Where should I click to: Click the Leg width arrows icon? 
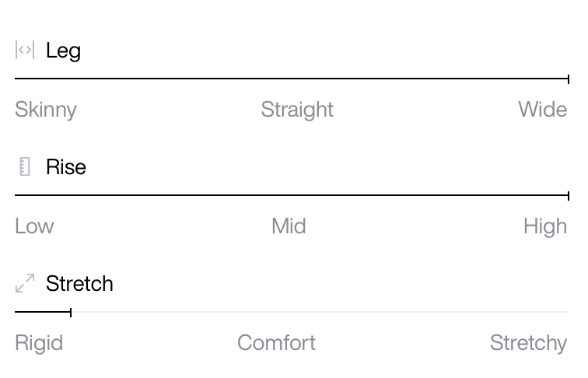(x=25, y=50)
